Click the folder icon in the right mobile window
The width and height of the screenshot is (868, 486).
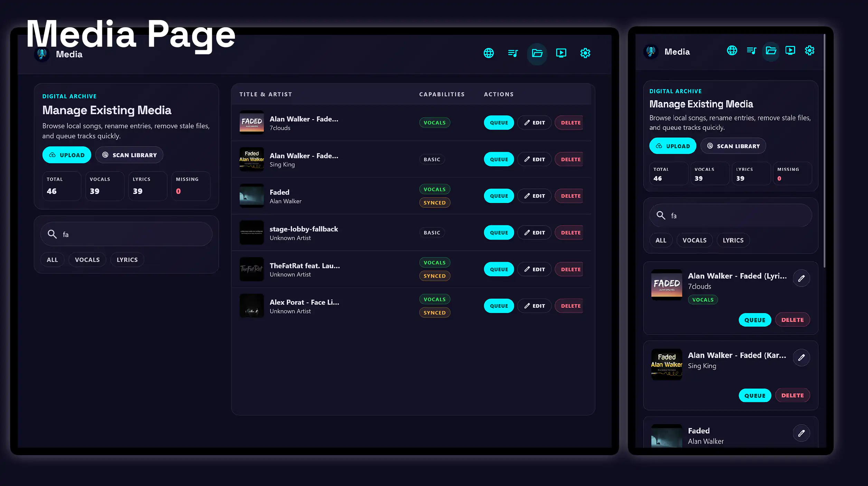coord(771,50)
